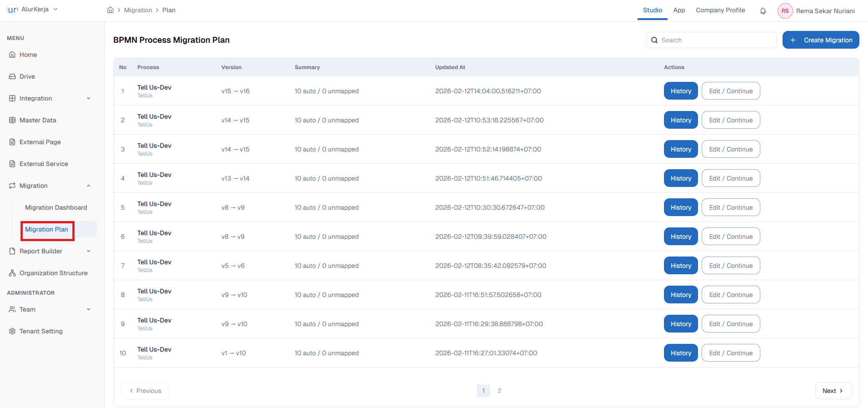
Task: Collapse the Migration menu chevron
Action: pos(89,186)
